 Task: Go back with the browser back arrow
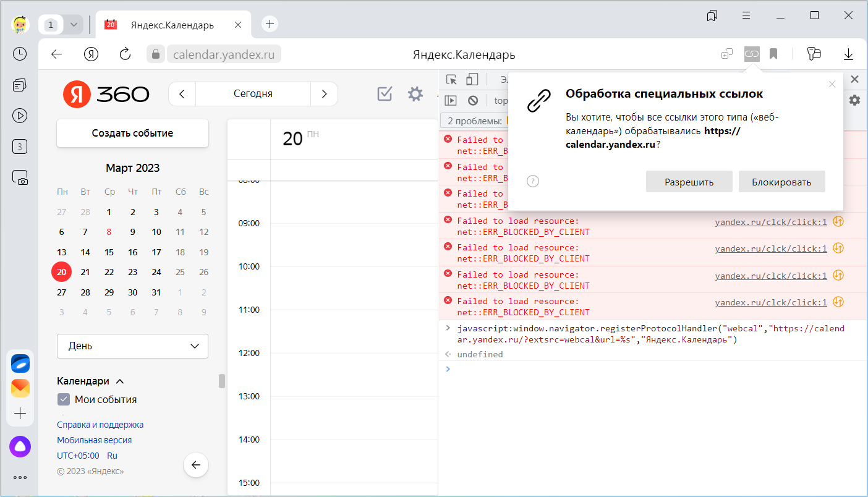click(56, 54)
